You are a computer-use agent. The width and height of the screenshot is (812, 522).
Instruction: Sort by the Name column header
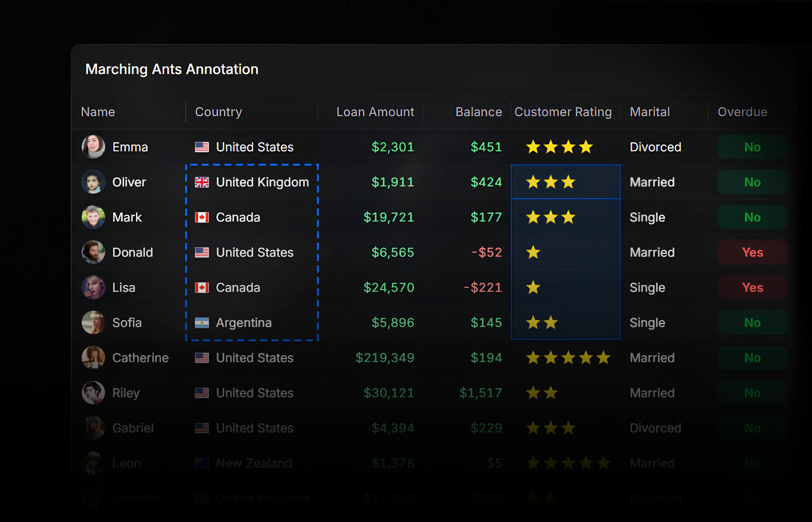(98, 112)
